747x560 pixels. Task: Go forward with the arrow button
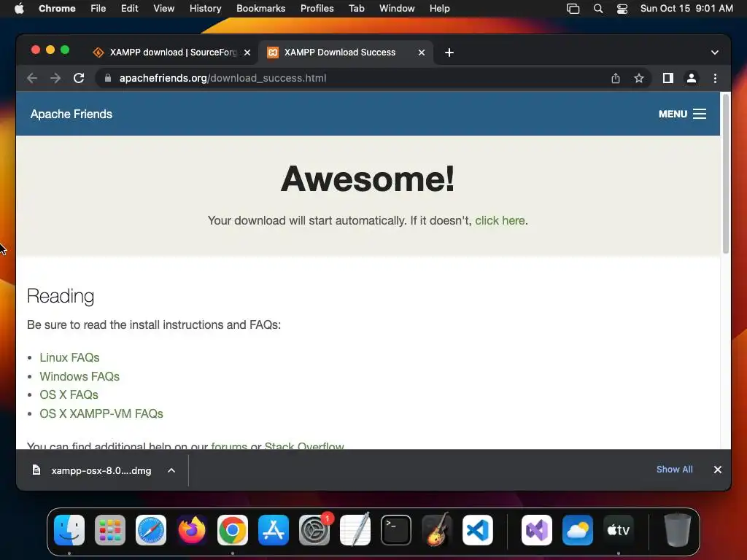[55, 78]
